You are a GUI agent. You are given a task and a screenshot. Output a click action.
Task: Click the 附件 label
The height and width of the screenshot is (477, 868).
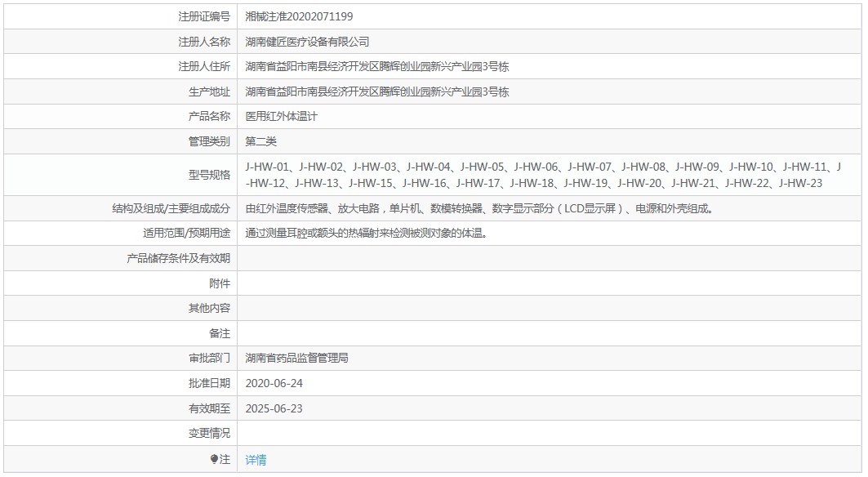tap(220, 283)
